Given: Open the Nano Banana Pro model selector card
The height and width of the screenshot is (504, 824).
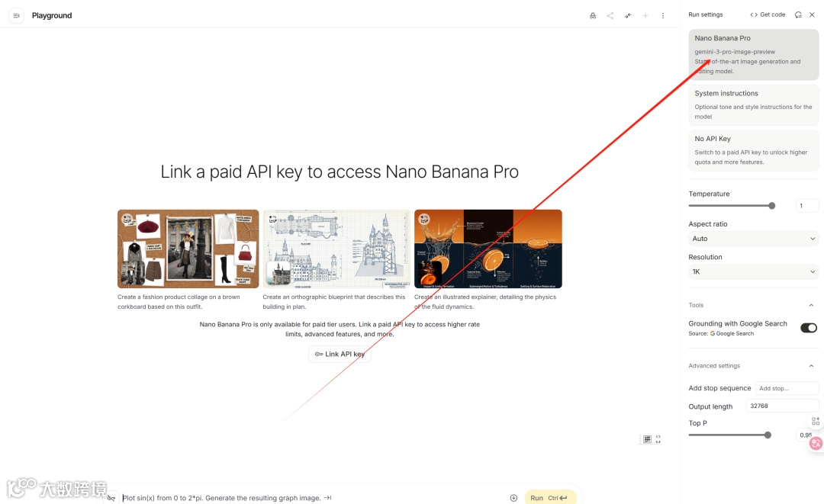Looking at the screenshot, I should [753, 55].
